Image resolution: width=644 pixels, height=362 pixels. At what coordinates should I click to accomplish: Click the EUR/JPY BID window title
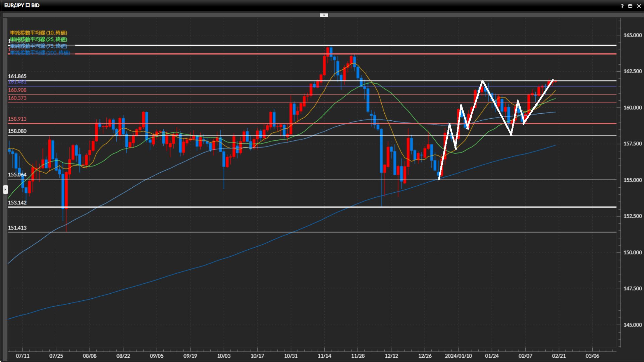tap(22, 6)
